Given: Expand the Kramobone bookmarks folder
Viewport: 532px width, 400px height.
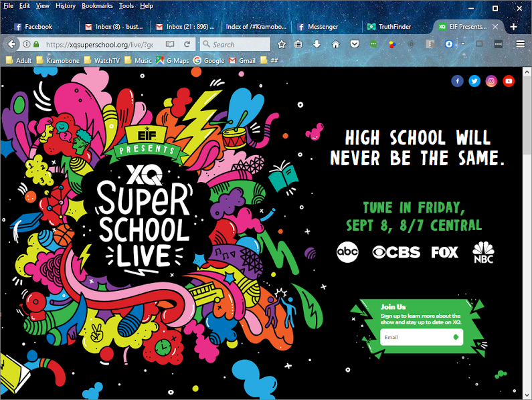Looking at the screenshot, I should click(58, 60).
